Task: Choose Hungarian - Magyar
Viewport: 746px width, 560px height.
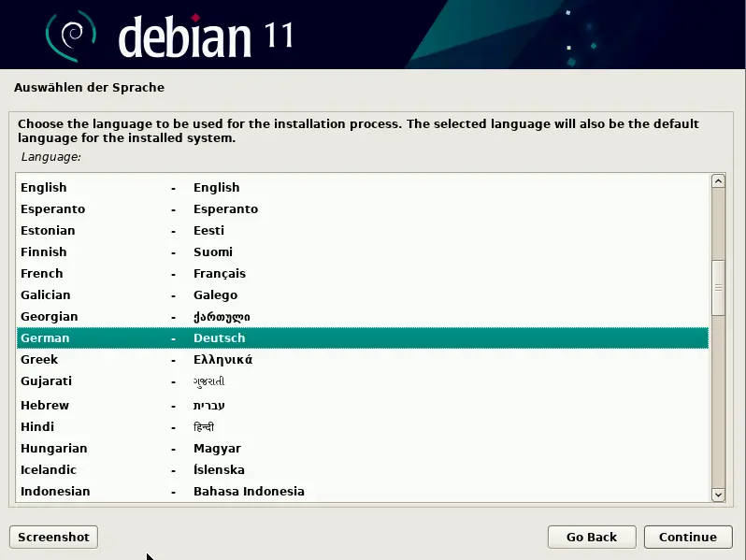Action: pyautogui.click(x=363, y=448)
